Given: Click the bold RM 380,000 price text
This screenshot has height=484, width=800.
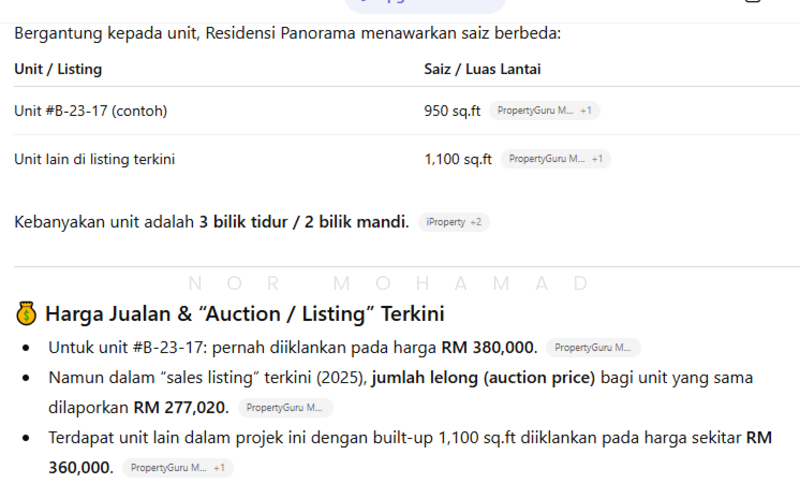Looking at the screenshot, I should tap(489, 348).
